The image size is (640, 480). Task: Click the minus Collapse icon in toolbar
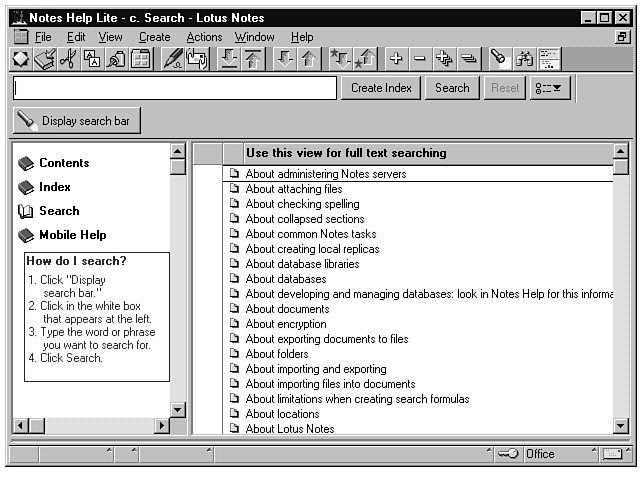(x=420, y=60)
